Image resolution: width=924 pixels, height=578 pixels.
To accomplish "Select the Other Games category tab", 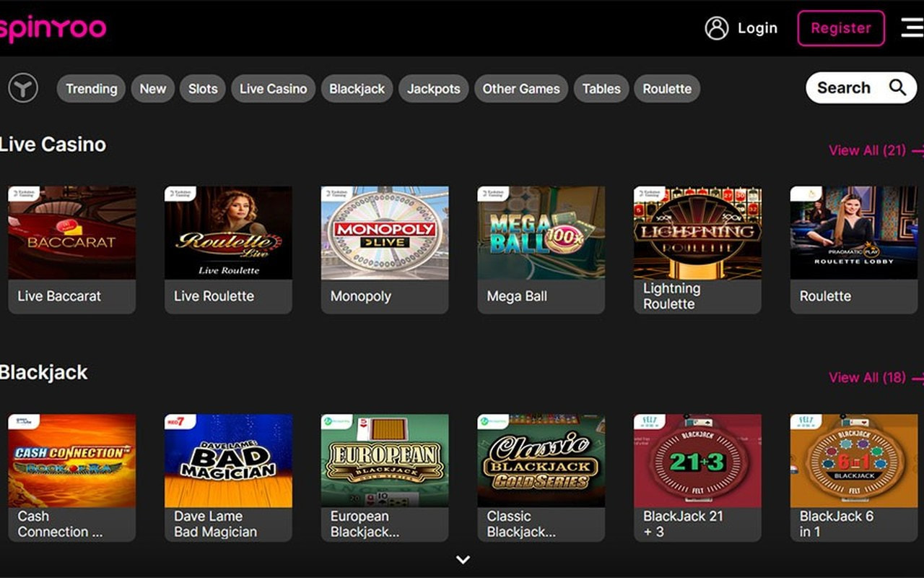I will [521, 89].
